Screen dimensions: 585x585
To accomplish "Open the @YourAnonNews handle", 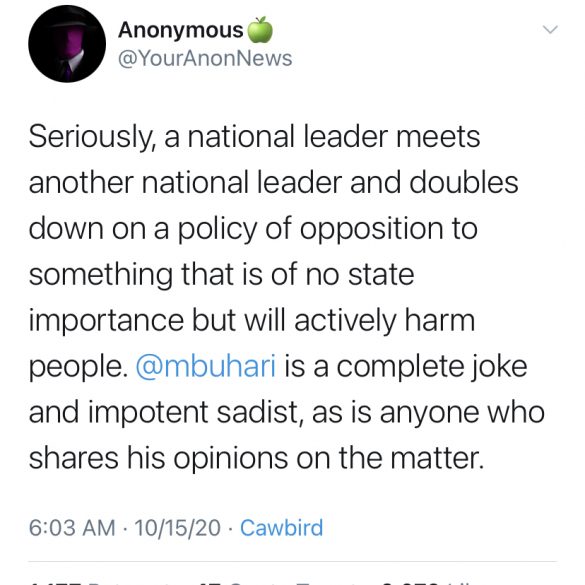I will click(x=205, y=59).
